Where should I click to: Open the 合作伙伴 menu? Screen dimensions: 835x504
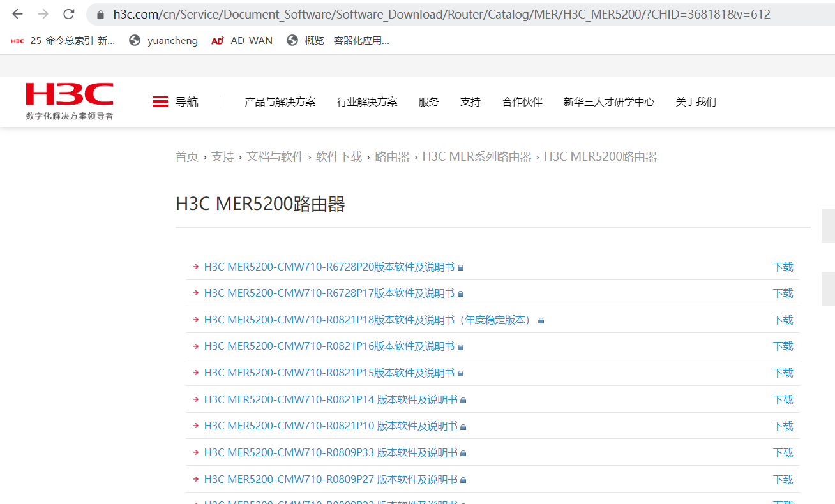[522, 102]
